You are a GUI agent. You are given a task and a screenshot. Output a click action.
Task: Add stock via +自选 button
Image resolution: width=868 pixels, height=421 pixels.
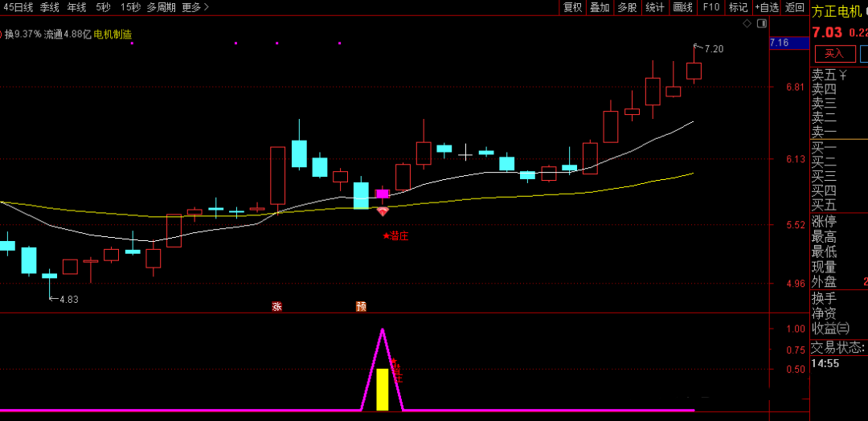766,7
